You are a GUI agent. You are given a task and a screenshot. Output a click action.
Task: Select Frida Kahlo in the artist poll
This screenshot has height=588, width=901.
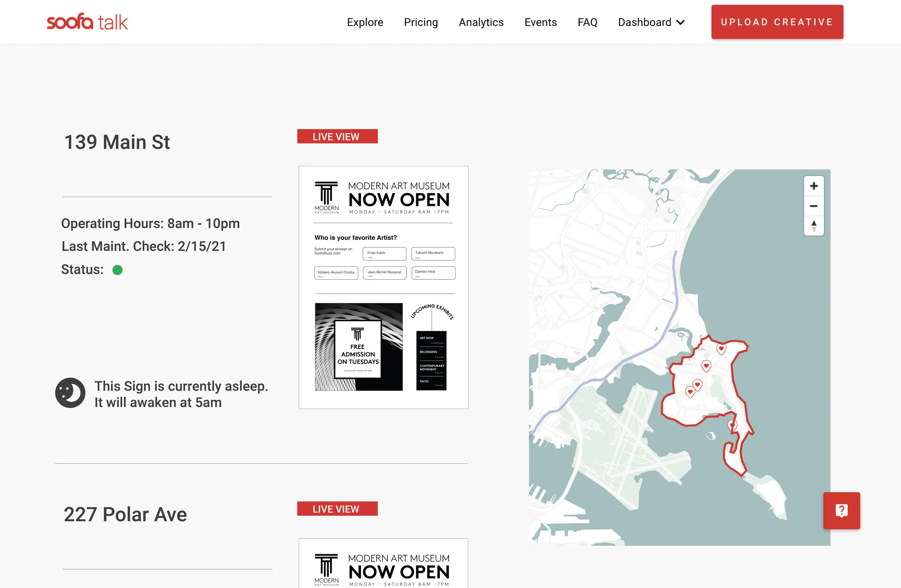(384, 253)
